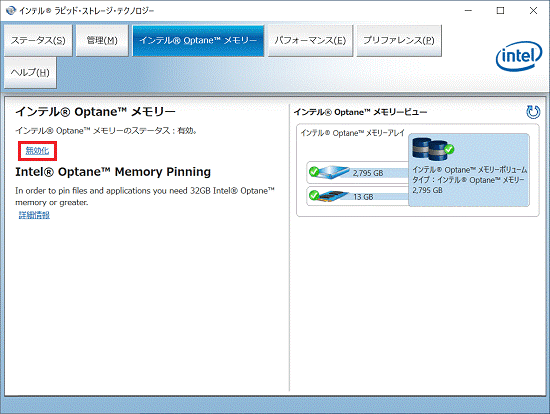Image resolution: width=550 pixels, height=414 pixels.
Task: Minimize the Rapid Storage Technology window
Action: tap(468, 11)
